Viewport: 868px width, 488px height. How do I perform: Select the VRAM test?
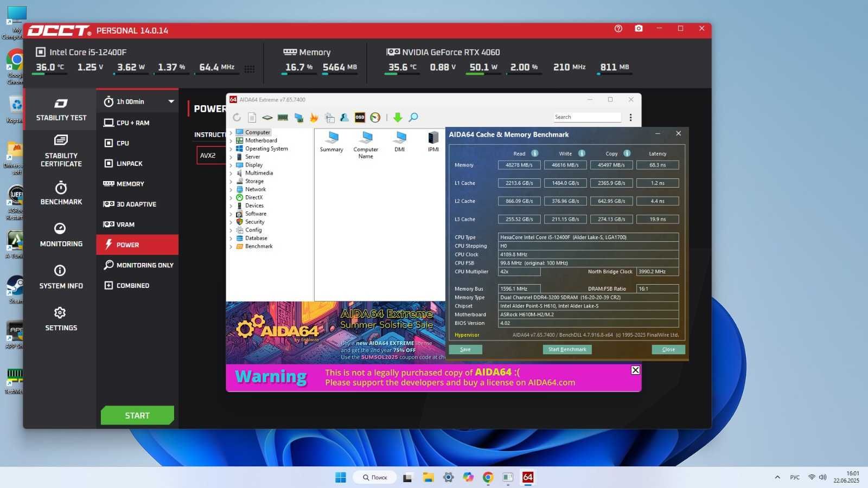coord(137,224)
